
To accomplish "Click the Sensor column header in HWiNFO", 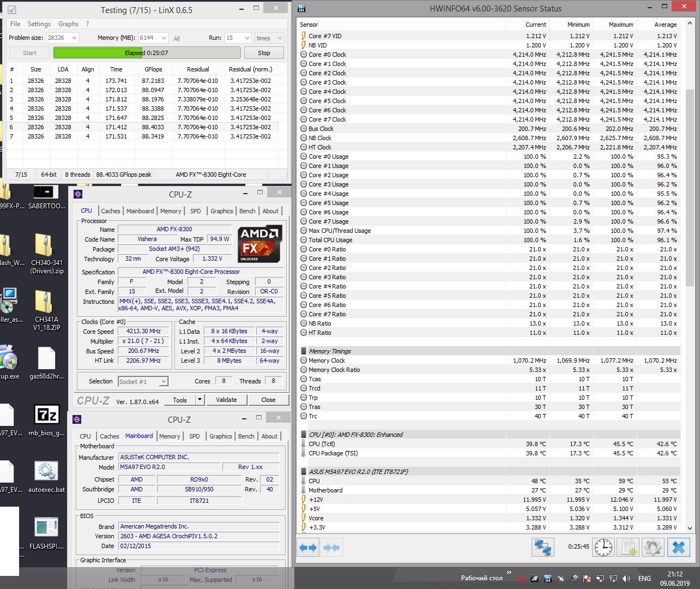I will pos(401,25).
